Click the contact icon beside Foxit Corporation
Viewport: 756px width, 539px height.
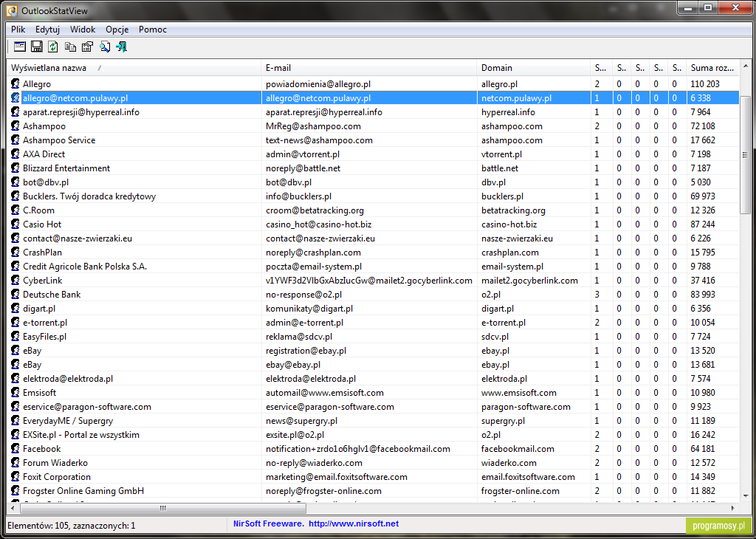[x=16, y=476]
